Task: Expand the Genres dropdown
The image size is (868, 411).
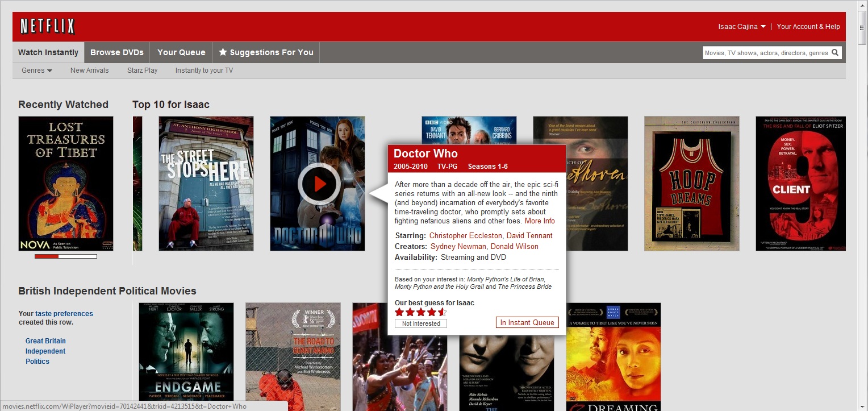Action: point(37,70)
